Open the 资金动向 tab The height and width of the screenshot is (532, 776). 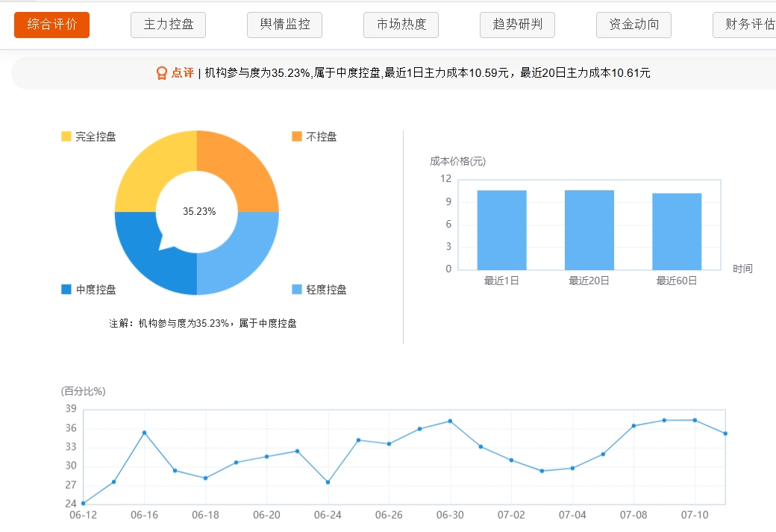click(x=633, y=25)
